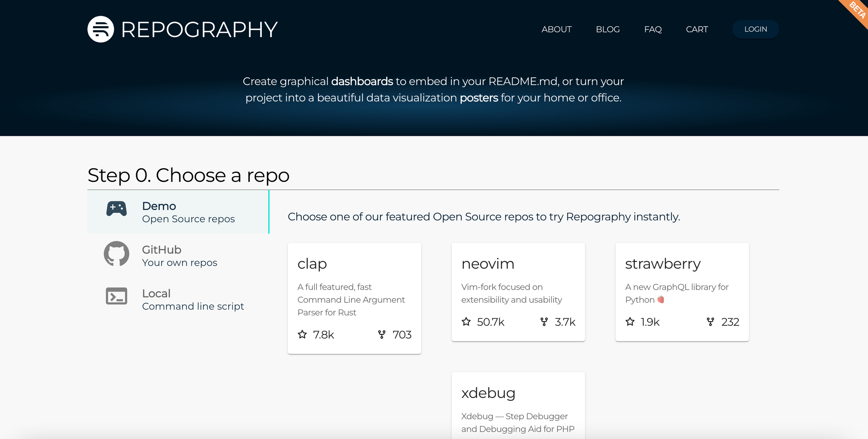Choose the xdebug repo card
Screen dimensions: 868x439
518,406
